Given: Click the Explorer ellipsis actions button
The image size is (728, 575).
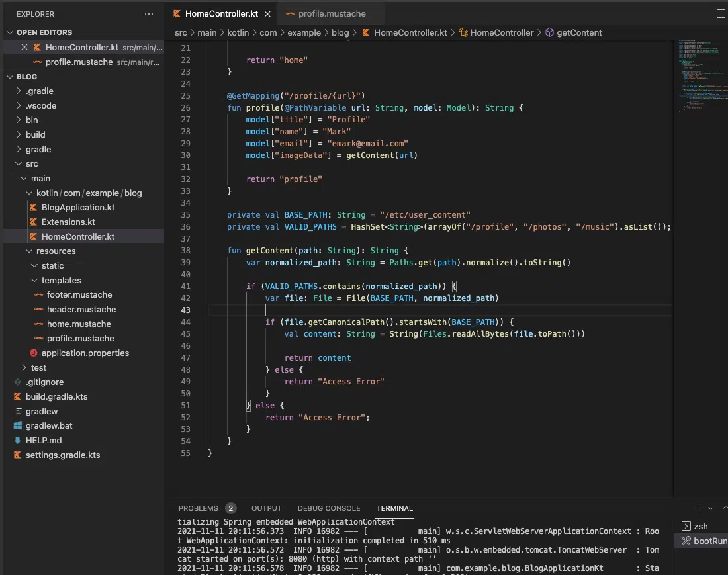Looking at the screenshot, I should [149, 14].
